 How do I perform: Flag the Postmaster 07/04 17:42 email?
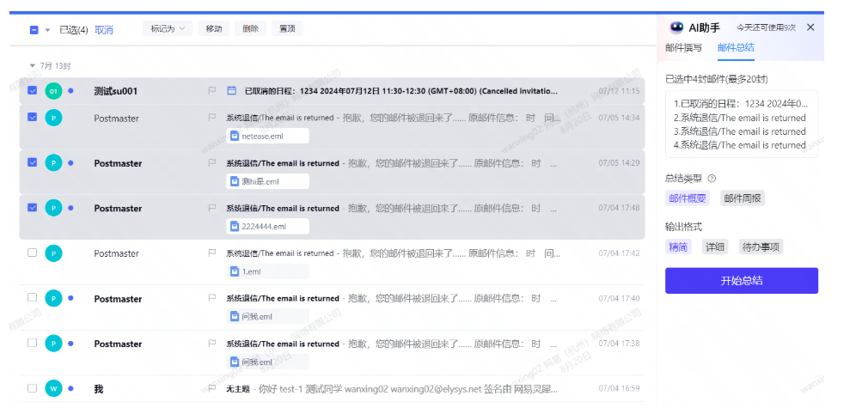(212, 253)
